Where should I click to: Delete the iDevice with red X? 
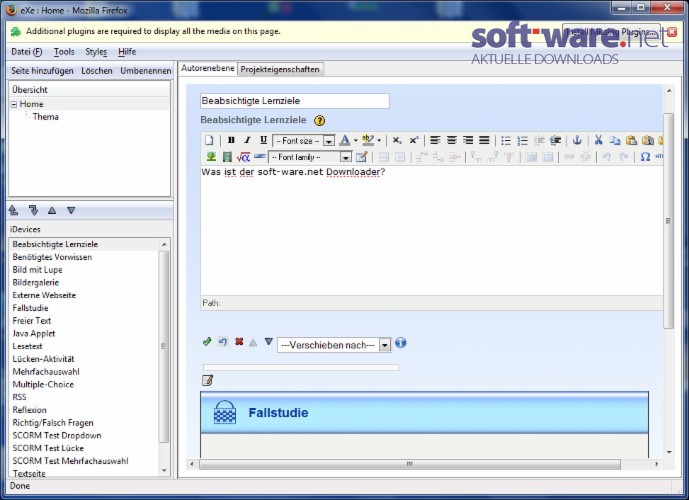[x=239, y=341]
